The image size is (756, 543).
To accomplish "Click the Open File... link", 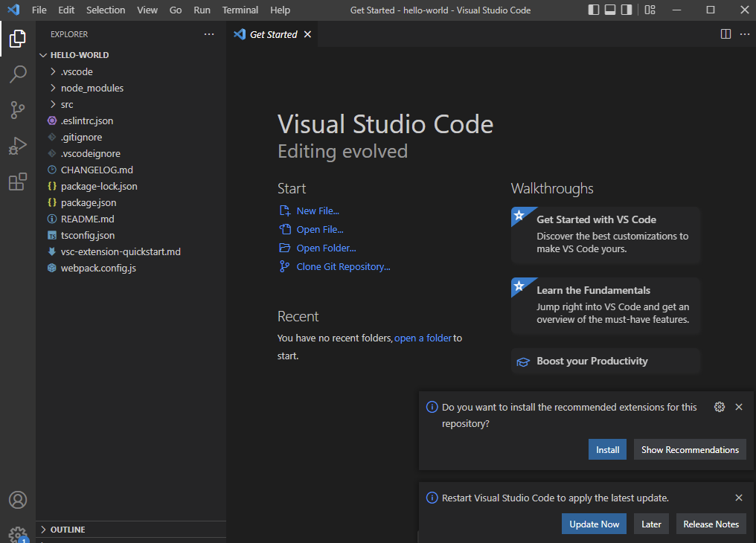I will pos(320,229).
